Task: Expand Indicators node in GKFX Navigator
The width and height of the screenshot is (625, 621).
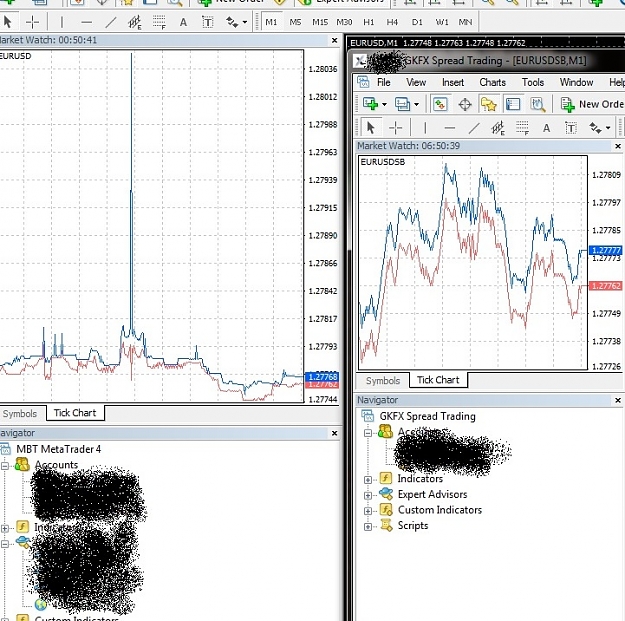Action: coord(368,480)
